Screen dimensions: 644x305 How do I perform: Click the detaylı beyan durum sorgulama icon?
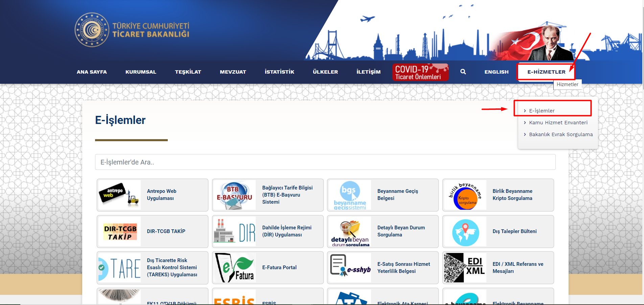350,232
